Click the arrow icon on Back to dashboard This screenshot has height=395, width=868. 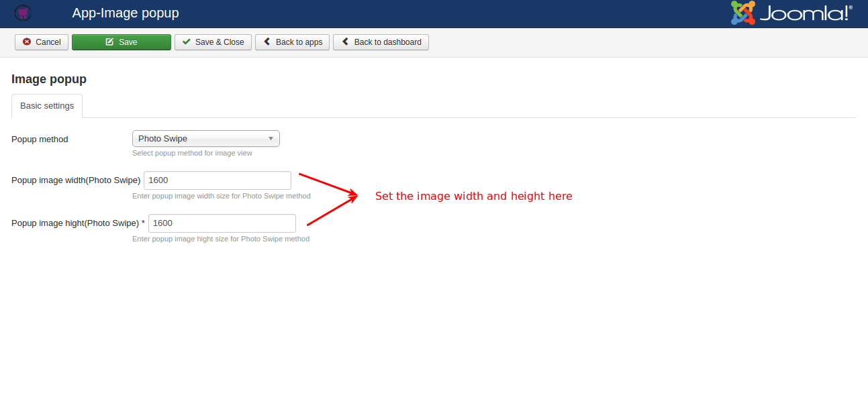346,42
